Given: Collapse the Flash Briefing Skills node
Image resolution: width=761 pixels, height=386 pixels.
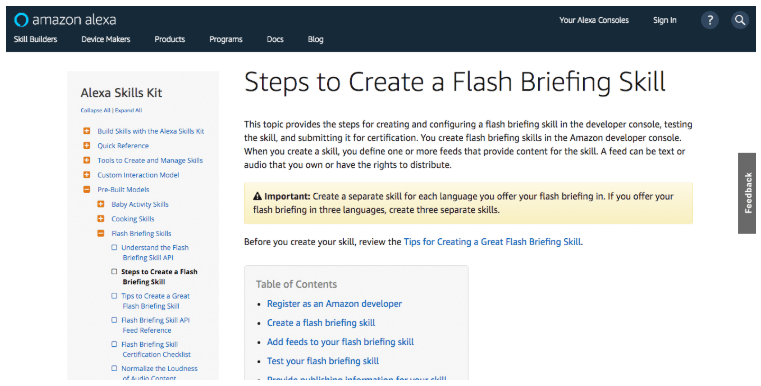Looking at the screenshot, I should pyautogui.click(x=101, y=234).
